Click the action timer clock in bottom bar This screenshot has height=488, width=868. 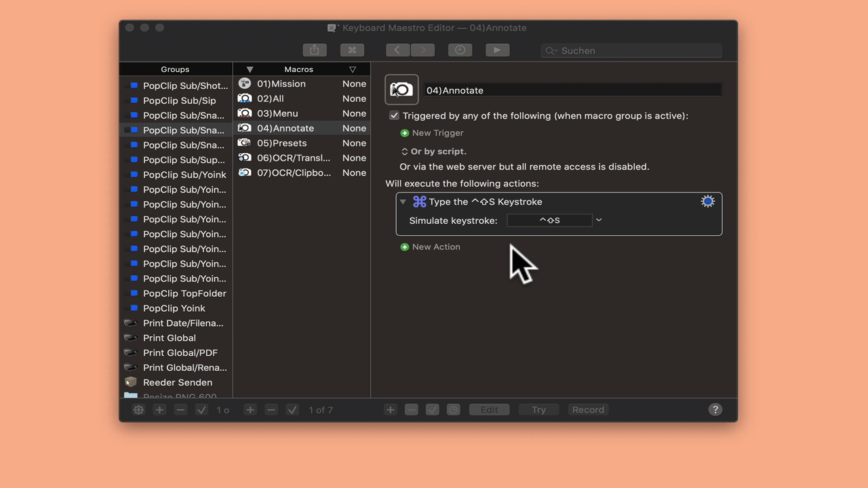(x=454, y=409)
